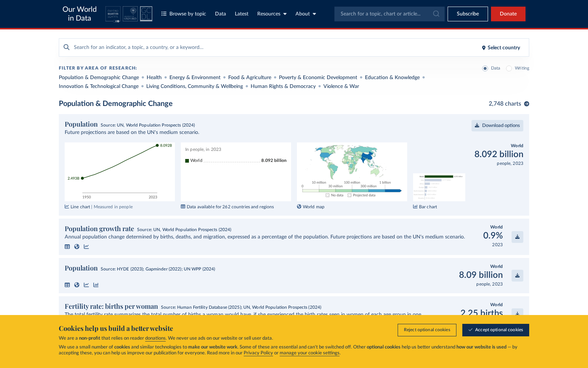Open the Select country picker
Screen dimensions: 588x368
click(x=501, y=47)
